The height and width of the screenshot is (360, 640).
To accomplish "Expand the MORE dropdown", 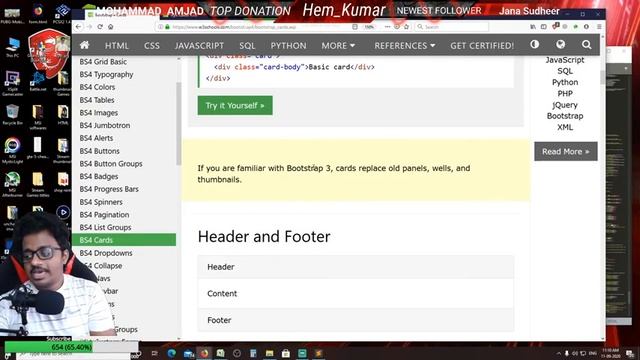I will pos(338,46).
